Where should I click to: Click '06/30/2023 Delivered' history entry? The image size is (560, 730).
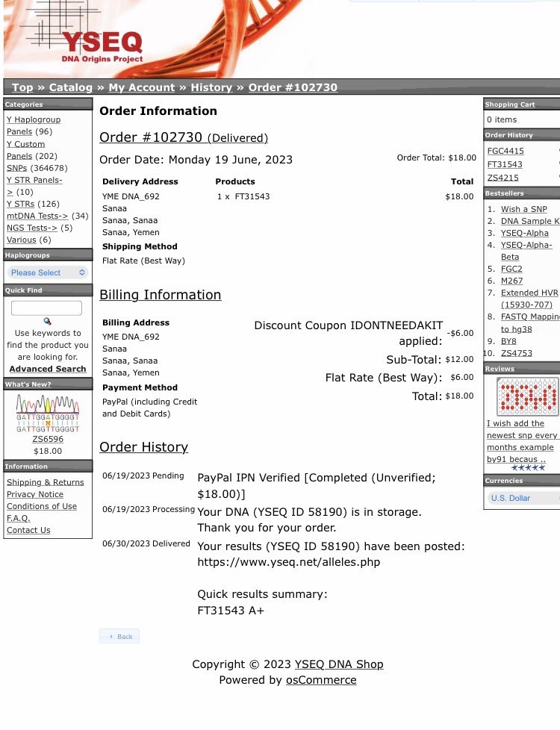(146, 543)
